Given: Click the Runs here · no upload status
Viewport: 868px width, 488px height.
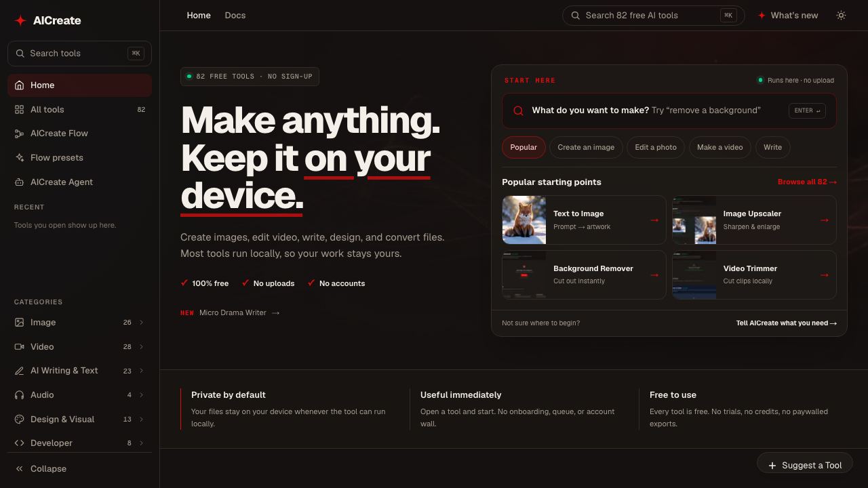Looking at the screenshot, I should click(796, 81).
